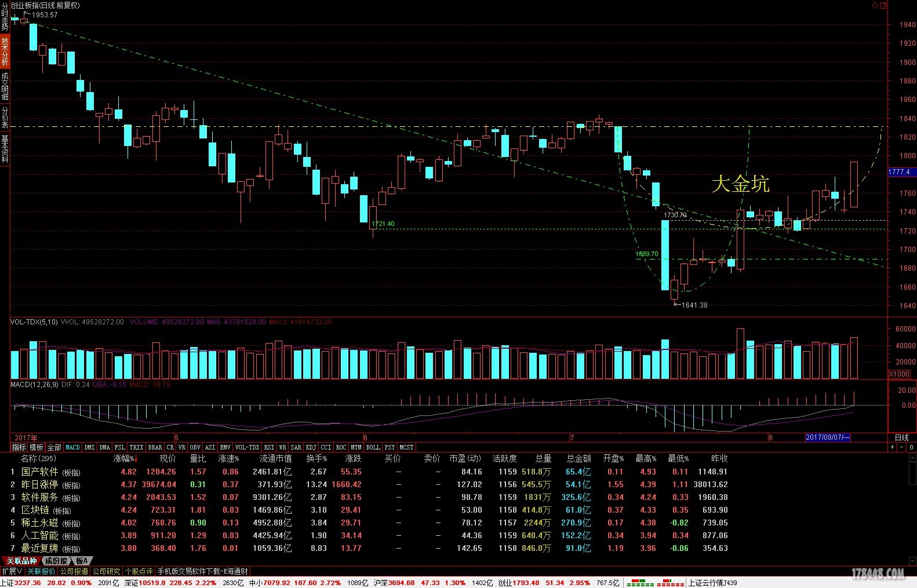Screen dimensions: 917x588
Task: Sort by 活跃度 column header
Action: pyautogui.click(x=504, y=458)
